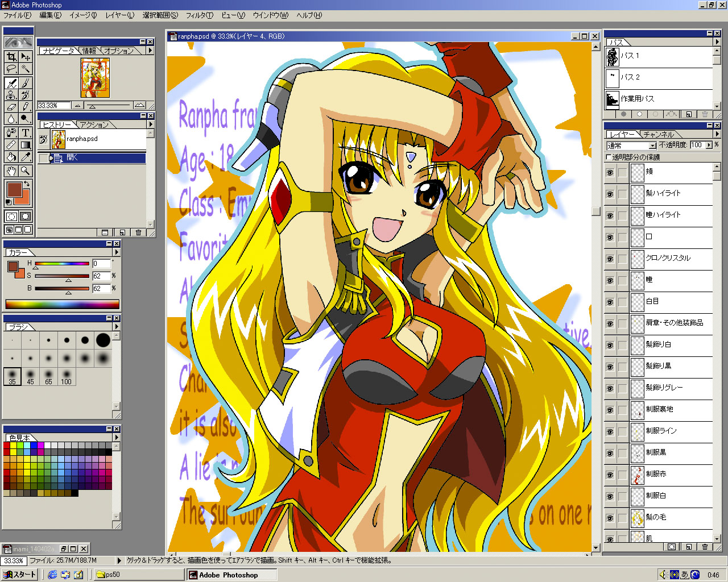Toggle eye icon for クロノクリスタル layer
The height and width of the screenshot is (582, 728).
click(610, 258)
